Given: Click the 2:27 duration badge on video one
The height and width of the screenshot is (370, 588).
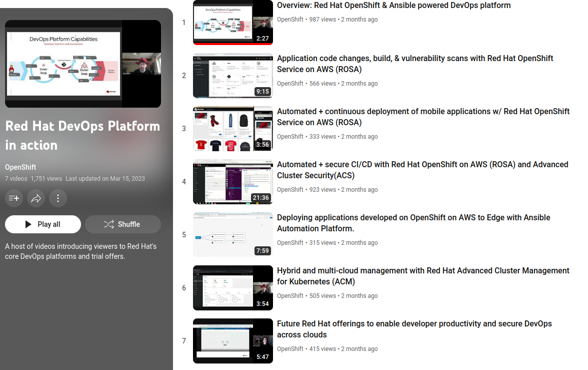Looking at the screenshot, I should tap(263, 37).
